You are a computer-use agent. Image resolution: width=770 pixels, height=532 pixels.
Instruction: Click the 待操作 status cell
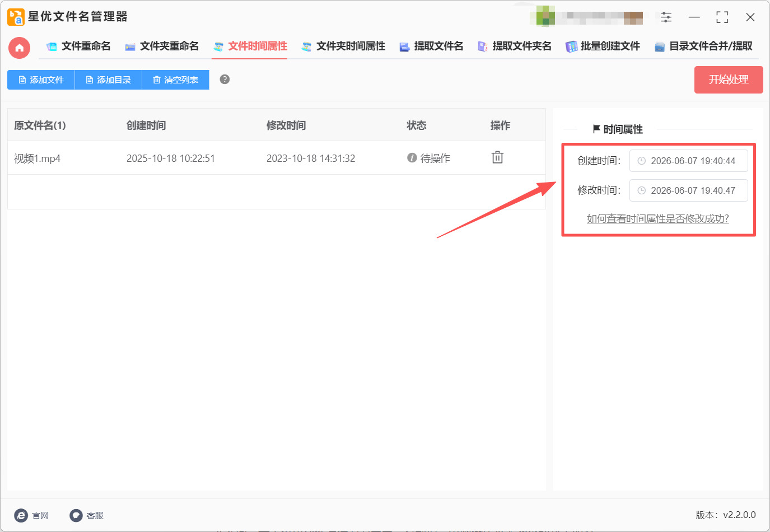[428, 158]
